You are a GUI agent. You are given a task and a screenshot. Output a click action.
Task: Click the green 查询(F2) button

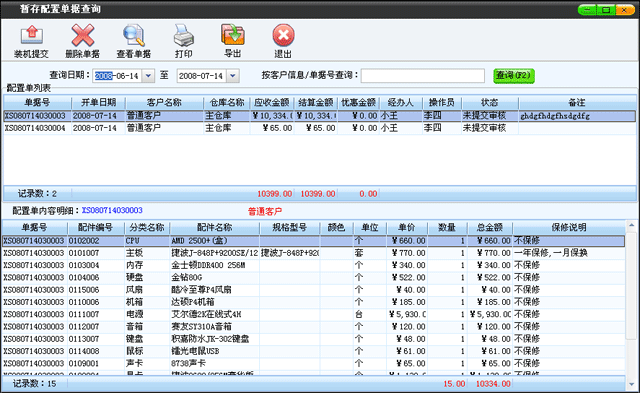514,75
